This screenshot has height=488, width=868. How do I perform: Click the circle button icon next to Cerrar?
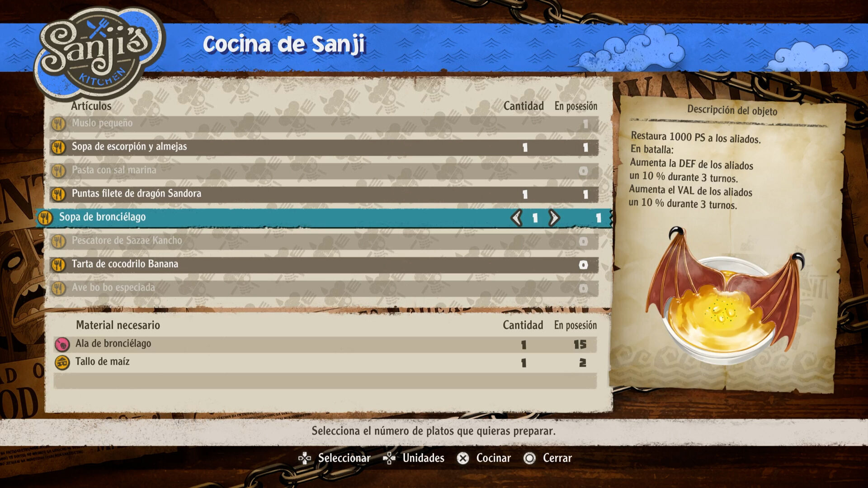pos(529,458)
